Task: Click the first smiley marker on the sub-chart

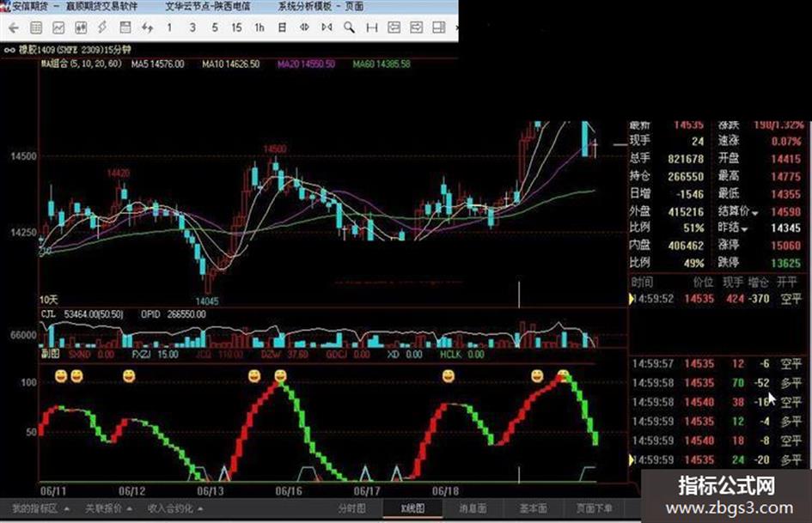Action: click(61, 376)
